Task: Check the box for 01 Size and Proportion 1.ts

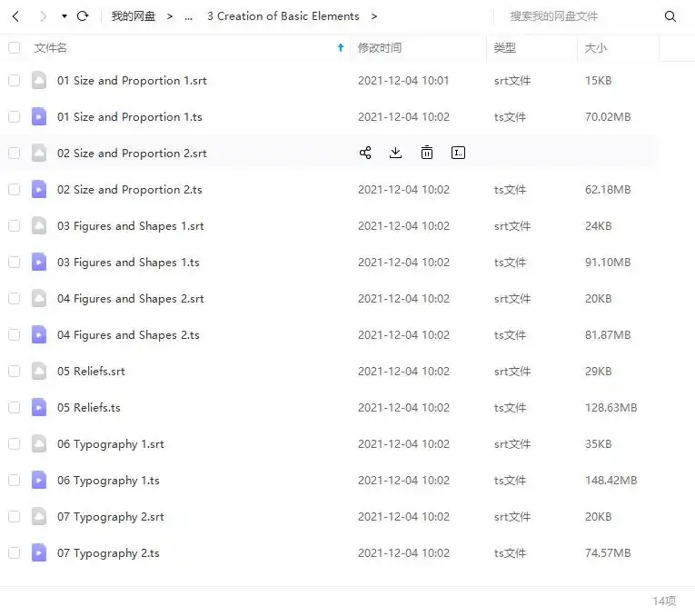Action: [14, 116]
